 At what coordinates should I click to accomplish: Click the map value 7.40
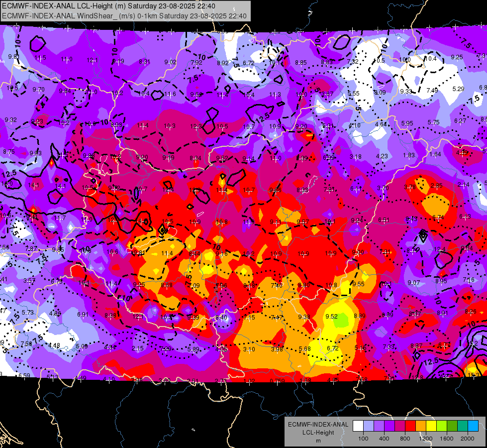pyautogui.click(x=277, y=285)
